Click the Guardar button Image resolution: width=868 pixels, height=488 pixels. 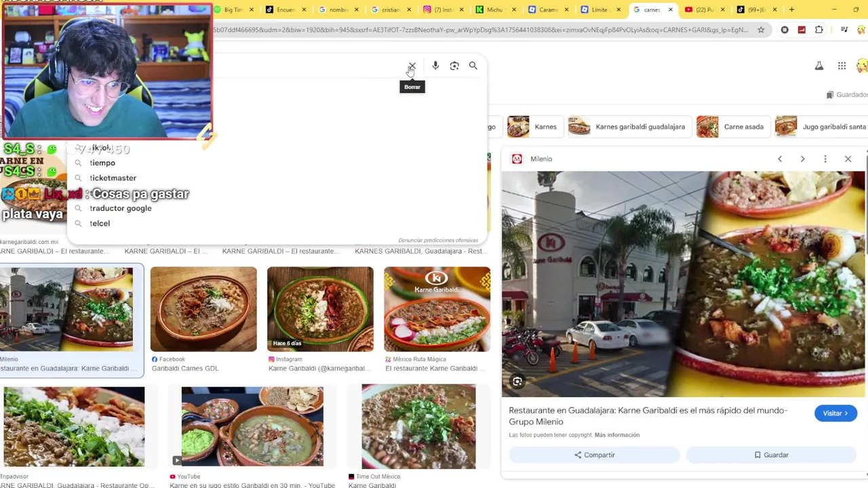(x=771, y=455)
